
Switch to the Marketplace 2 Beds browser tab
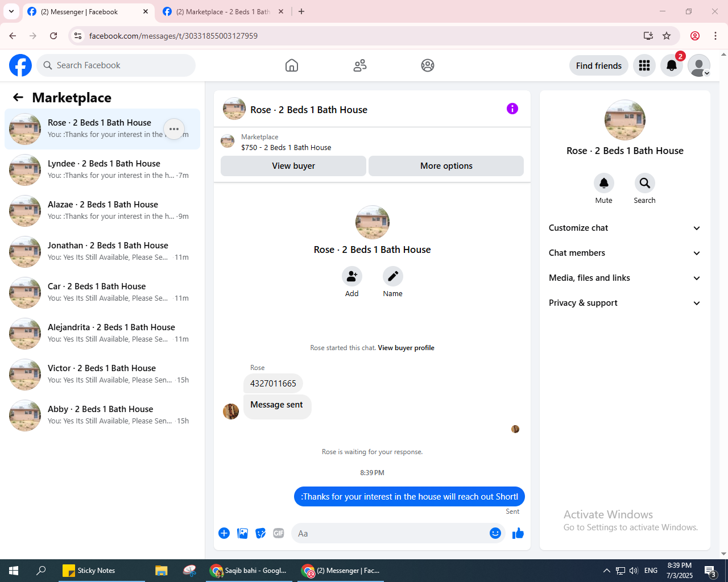(x=223, y=12)
